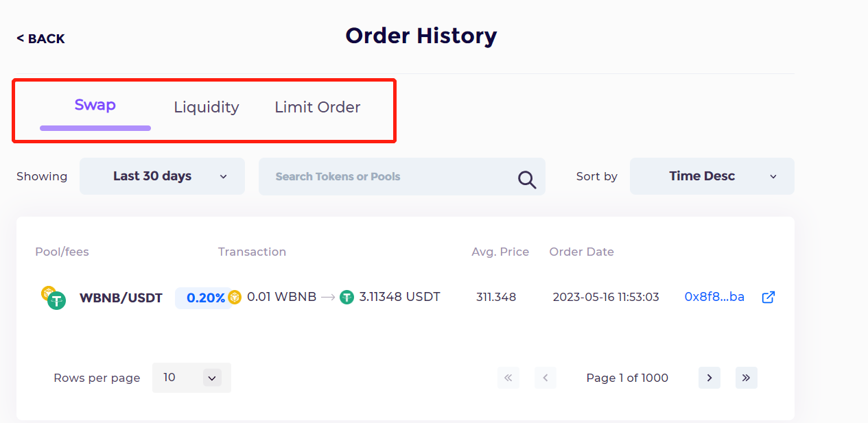Click the BACK link
868x423 pixels.
click(x=40, y=39)
